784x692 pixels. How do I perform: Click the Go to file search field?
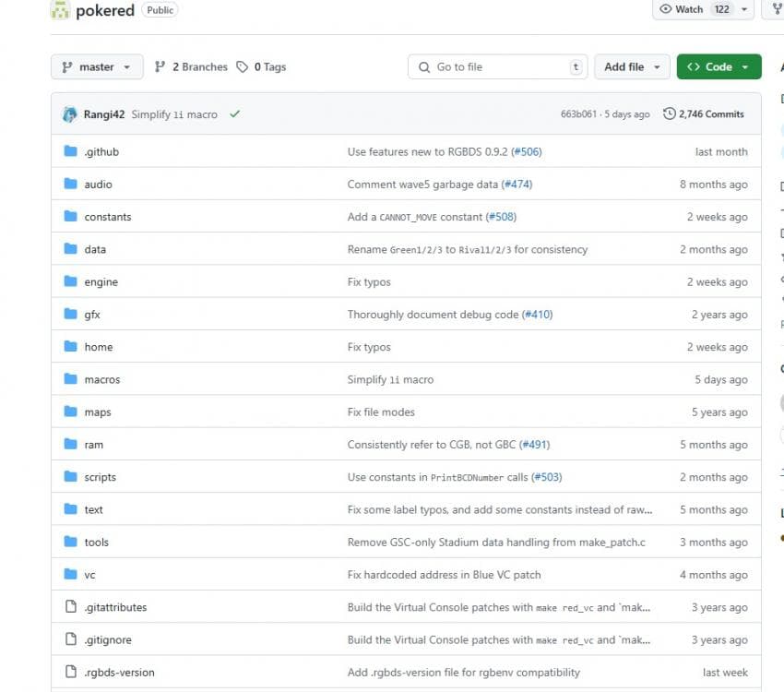(x=496, y=67)
